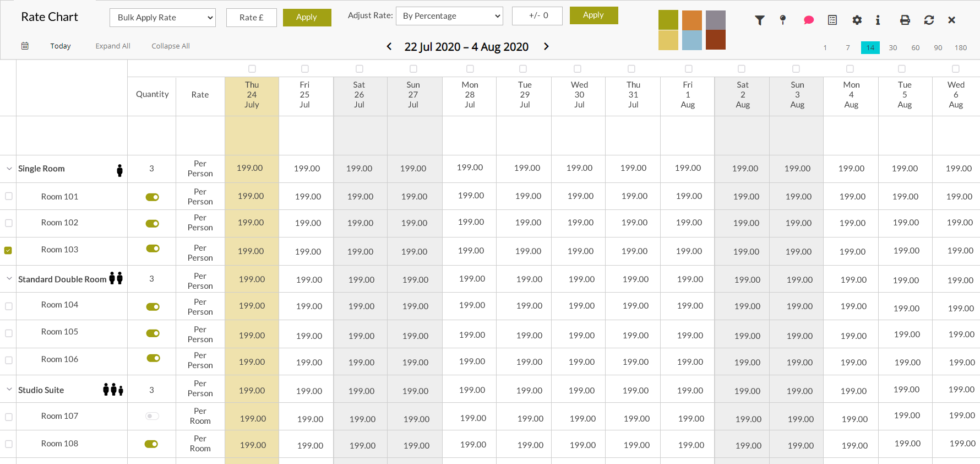Click the Expand All link
The width and height of the screenshot is (980, 464).
click(113, 46)
